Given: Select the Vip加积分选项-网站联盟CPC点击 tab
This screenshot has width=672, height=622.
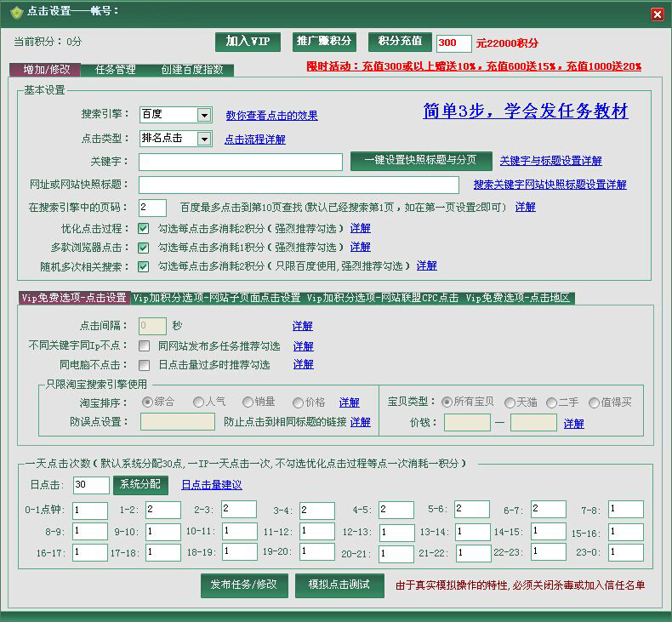Looking at the screenshot, I should click(x=382, y=298).
